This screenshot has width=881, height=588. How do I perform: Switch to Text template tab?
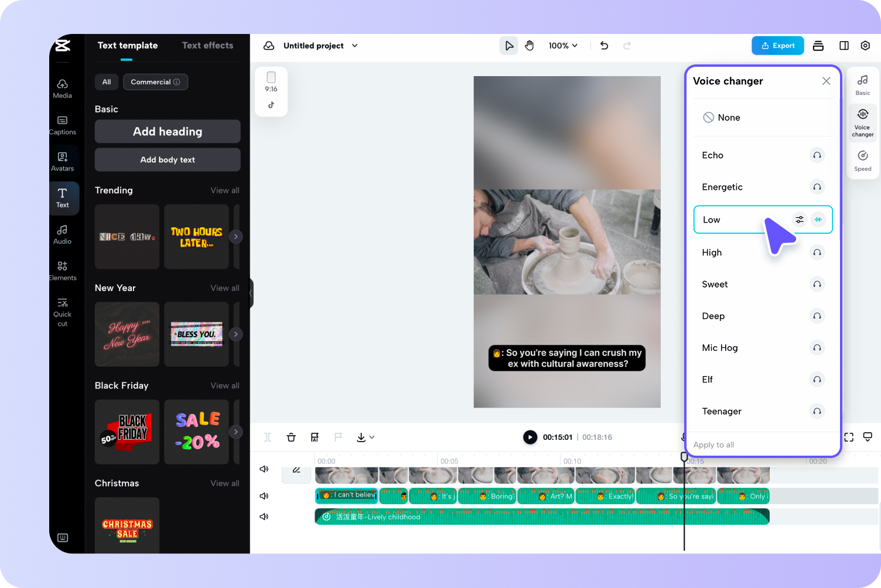click(x=128, y=46)
